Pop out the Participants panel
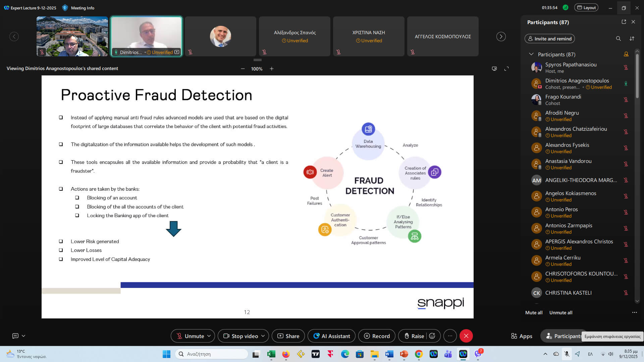Viewport: 644px width, 362px height. (x=624, y=22)
